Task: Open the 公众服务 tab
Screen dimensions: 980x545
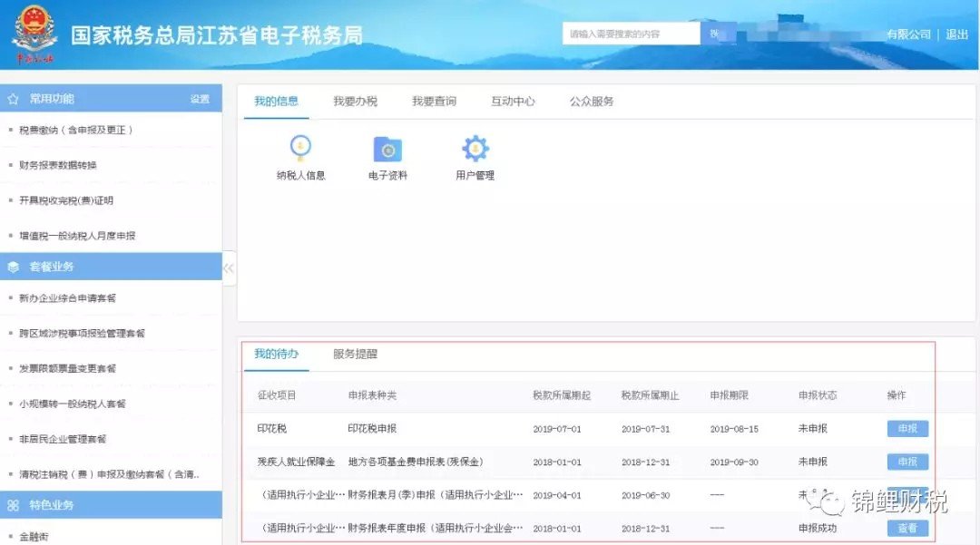Action: 593,101
